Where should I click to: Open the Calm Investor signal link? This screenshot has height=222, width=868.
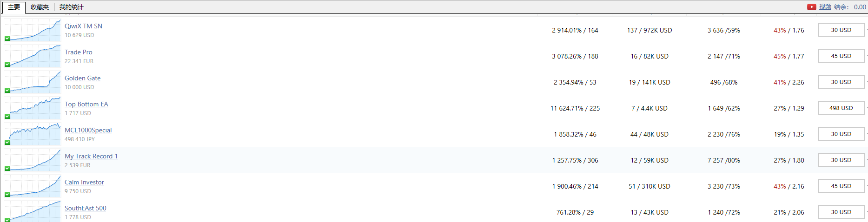tap(84, 182)
